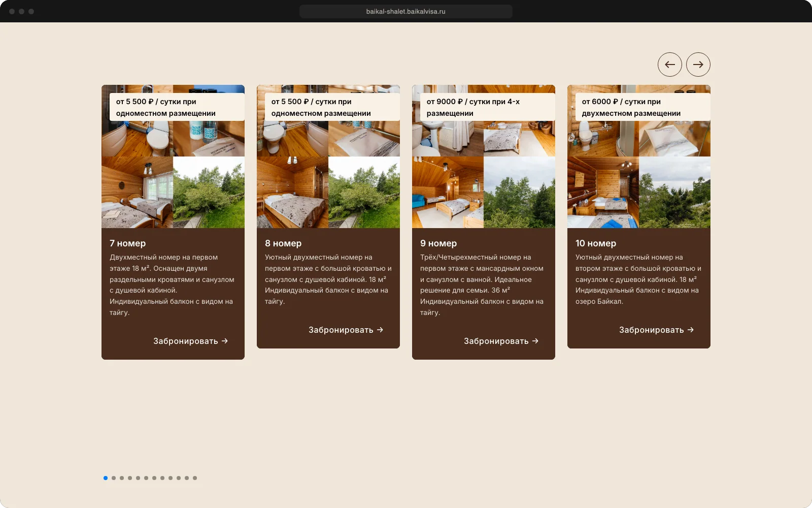Image resolution: width=812 pixels, height=508 pixels.
Task: Select the active blue first pagination dot
Action: tap(106, 478)
